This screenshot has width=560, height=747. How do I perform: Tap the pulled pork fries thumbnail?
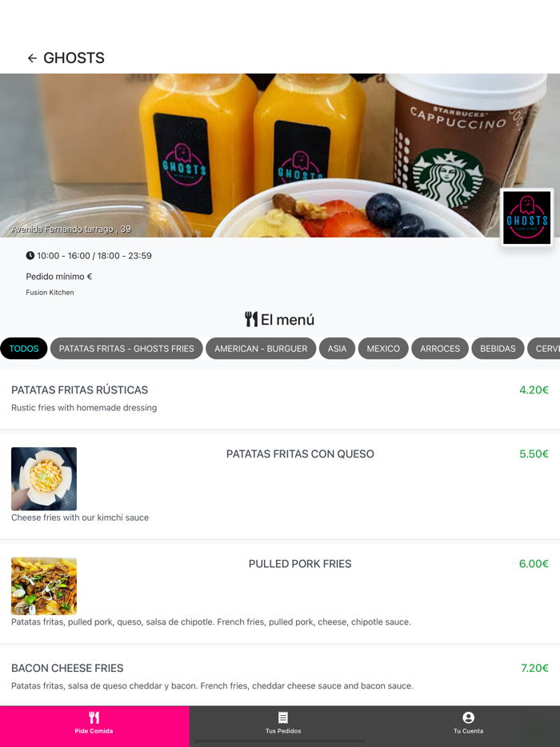[x=44, y=586]
